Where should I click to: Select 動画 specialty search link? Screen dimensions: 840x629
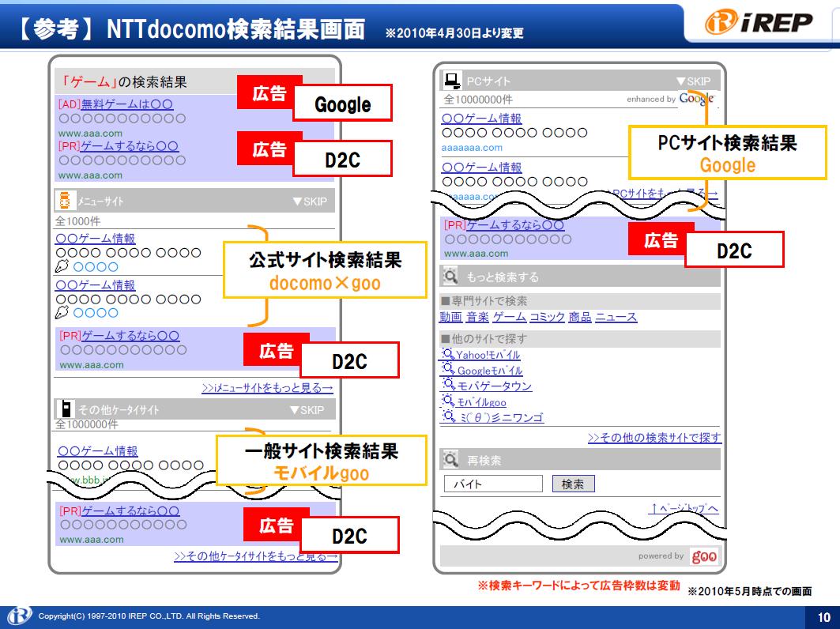(x=450, y=317)
